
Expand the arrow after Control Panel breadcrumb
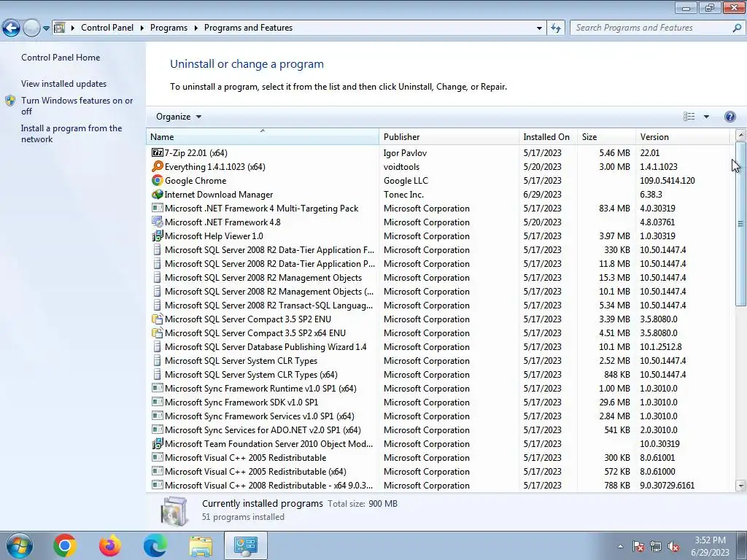tap(142, 28)
